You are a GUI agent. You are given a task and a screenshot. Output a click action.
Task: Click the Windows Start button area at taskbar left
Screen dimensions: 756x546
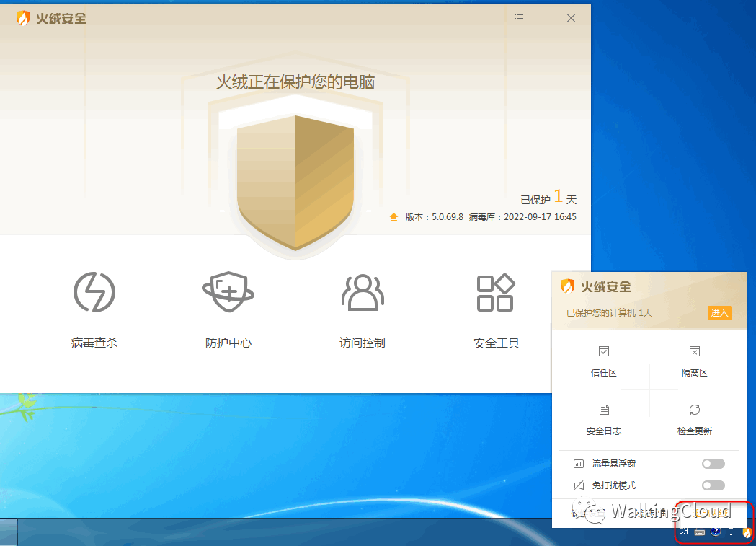pyautogui.click(x=9, y=532)
